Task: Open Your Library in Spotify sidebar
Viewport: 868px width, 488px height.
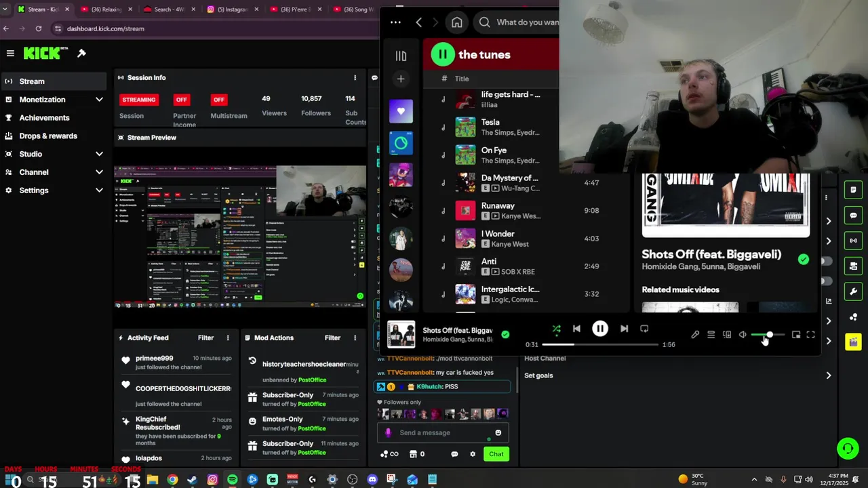Action: (x=401, y=56)
